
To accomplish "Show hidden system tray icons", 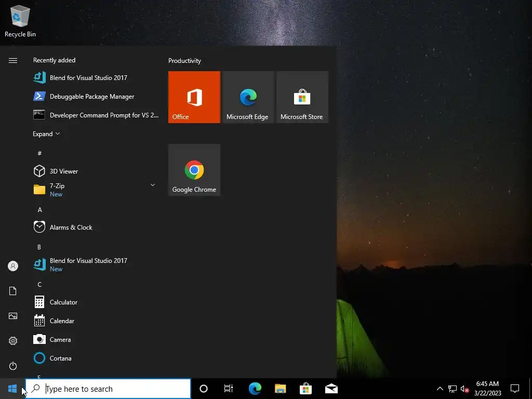I will 440,389.
